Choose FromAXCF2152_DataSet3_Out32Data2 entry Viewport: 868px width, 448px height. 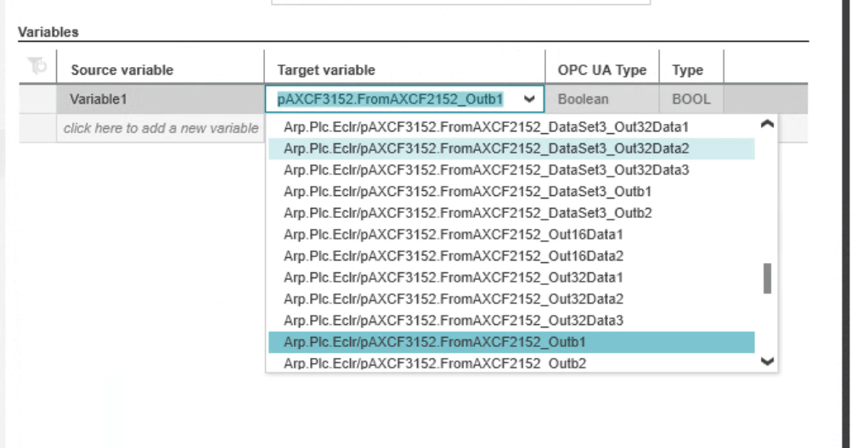click(511, 148)
